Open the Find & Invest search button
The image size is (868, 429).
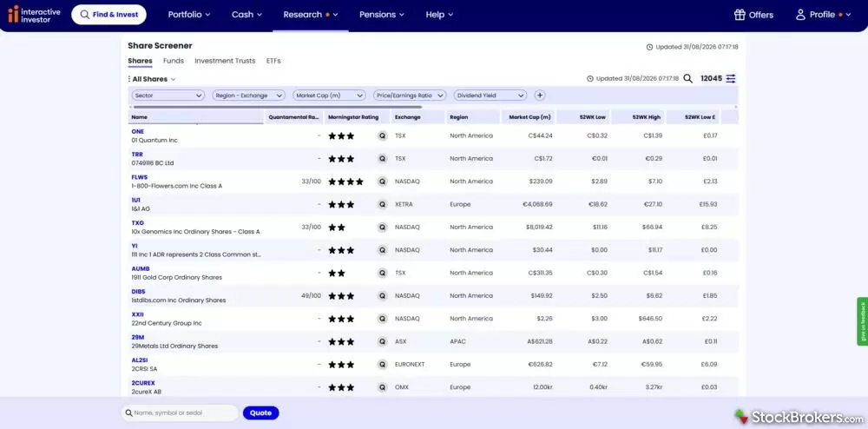(x=109, y=15)
